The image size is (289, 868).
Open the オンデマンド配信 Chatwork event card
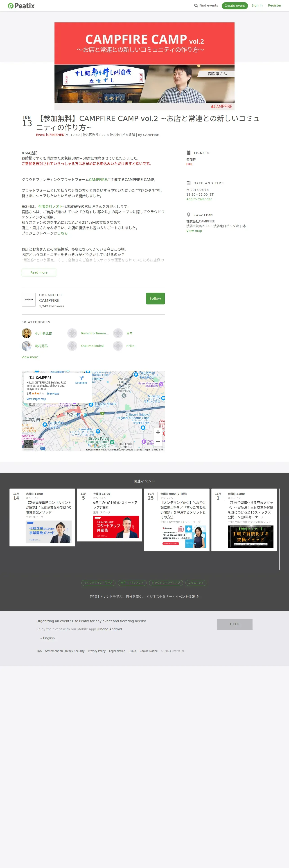pyautogui.click(x=177, y=520)
